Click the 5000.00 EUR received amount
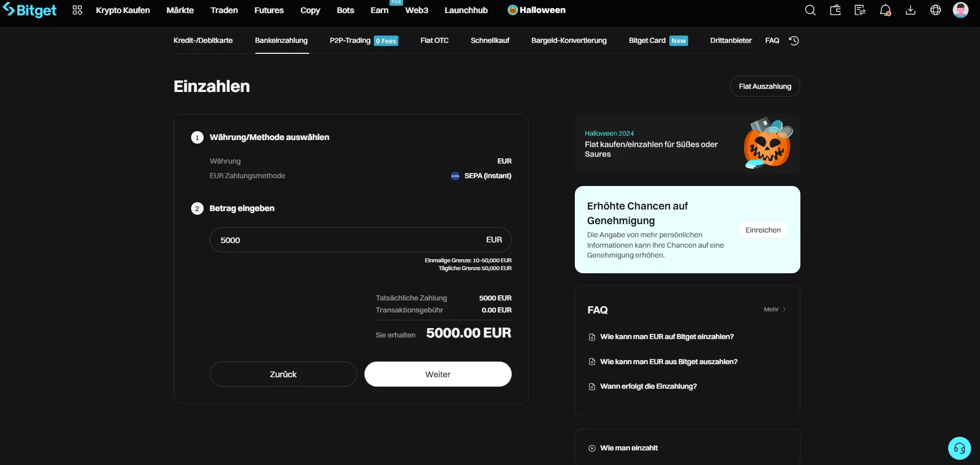 click(x=469, y=333)
